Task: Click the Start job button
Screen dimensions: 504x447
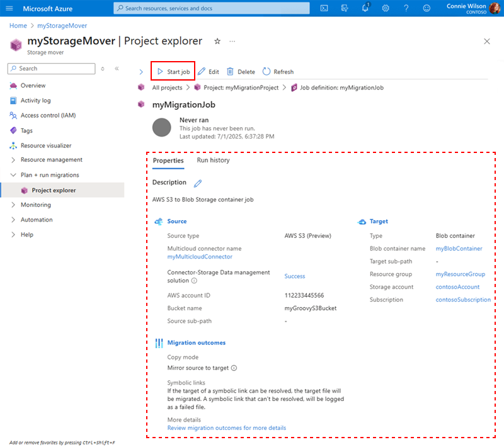Action: point(173,71)
